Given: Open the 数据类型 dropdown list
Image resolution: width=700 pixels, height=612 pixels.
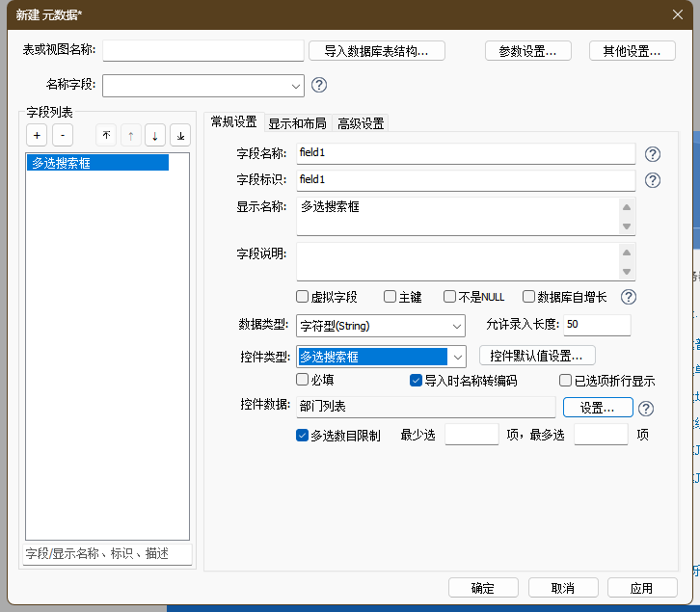Looking at the screenshot, I should 456,326.
